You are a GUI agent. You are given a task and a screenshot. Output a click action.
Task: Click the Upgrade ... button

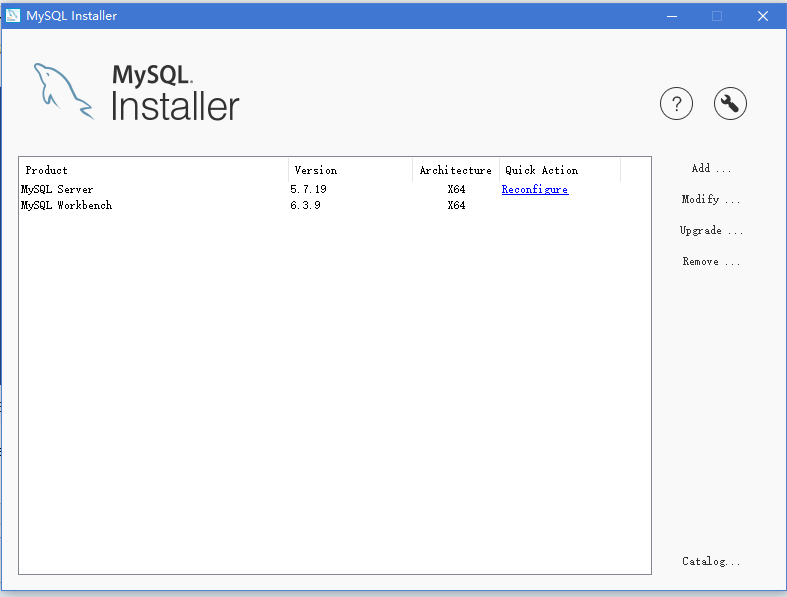point(711,230)
